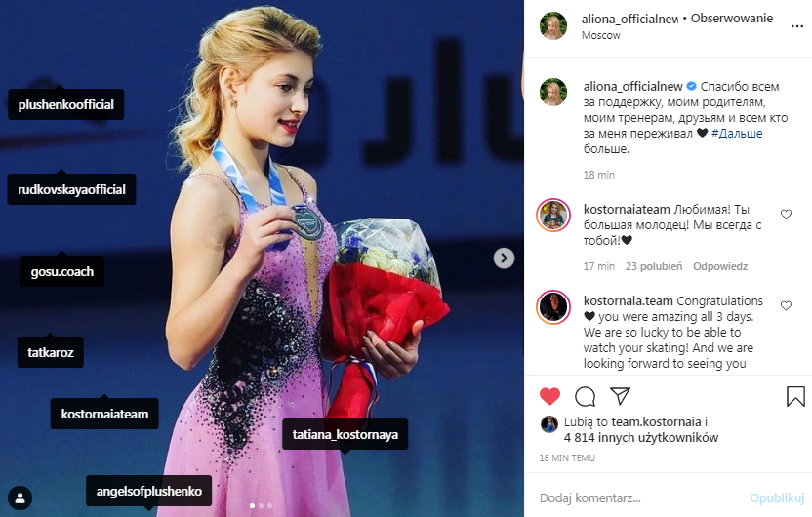The image size is (812, 517).
Task: Go to next photo with arrow
Action: coord(504,258)
